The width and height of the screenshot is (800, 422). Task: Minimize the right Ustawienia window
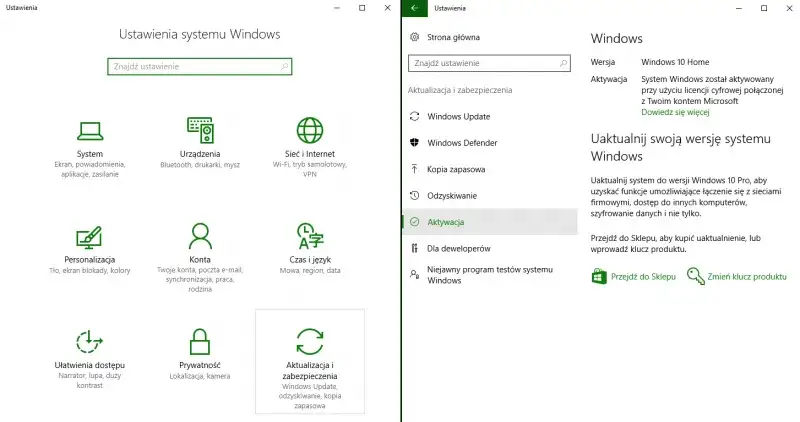click(x=739, y=8)
